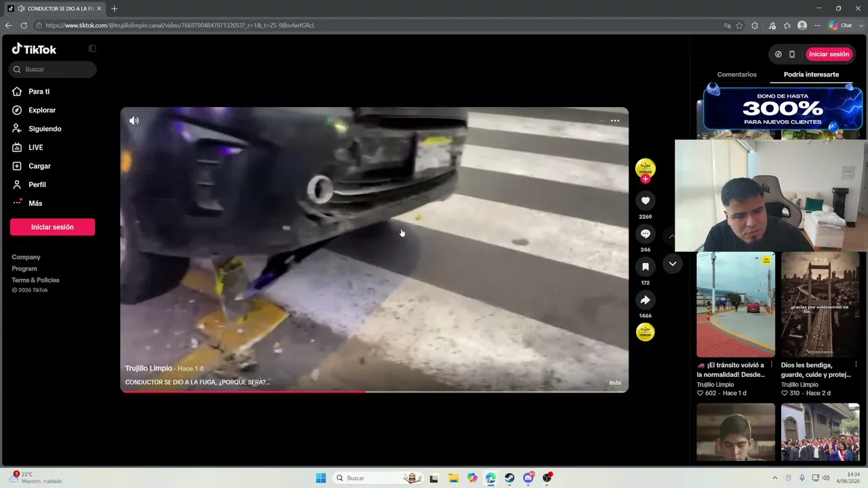Open OBS Studio from the taskbar

547,478
